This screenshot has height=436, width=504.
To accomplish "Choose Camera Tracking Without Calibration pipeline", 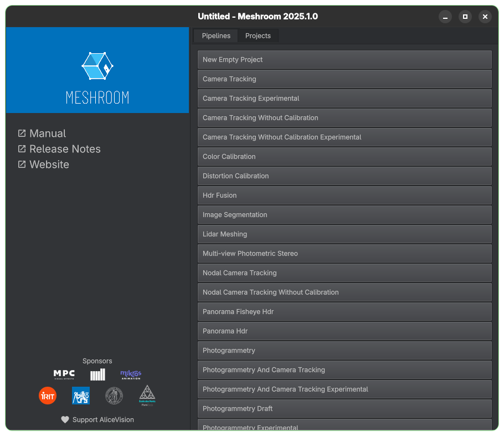I will coord(344,117).
